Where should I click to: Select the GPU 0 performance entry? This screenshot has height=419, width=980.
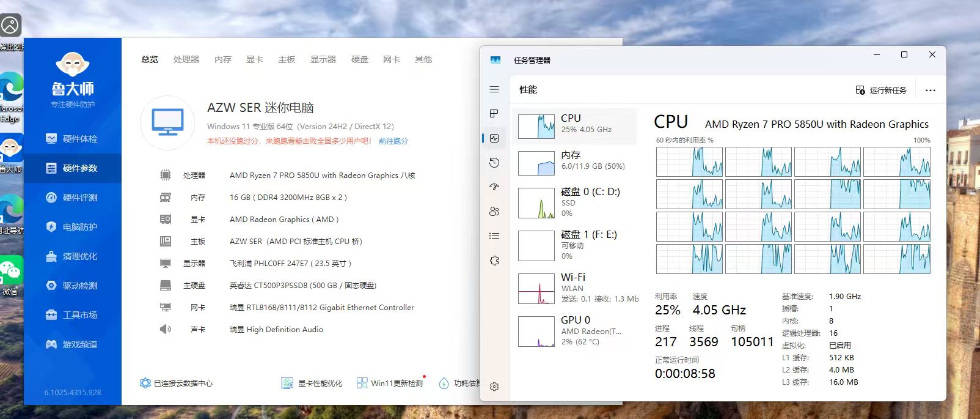point(574,331)
